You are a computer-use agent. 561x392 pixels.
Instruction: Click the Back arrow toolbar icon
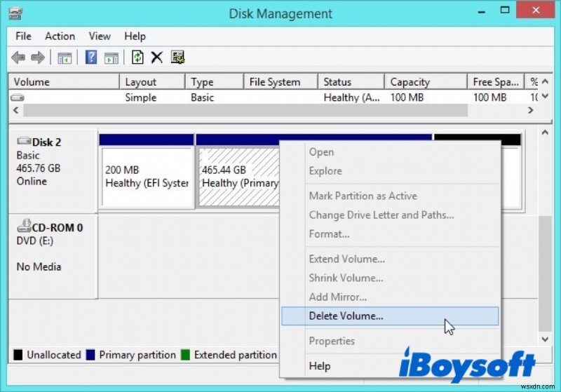point(18,58)
